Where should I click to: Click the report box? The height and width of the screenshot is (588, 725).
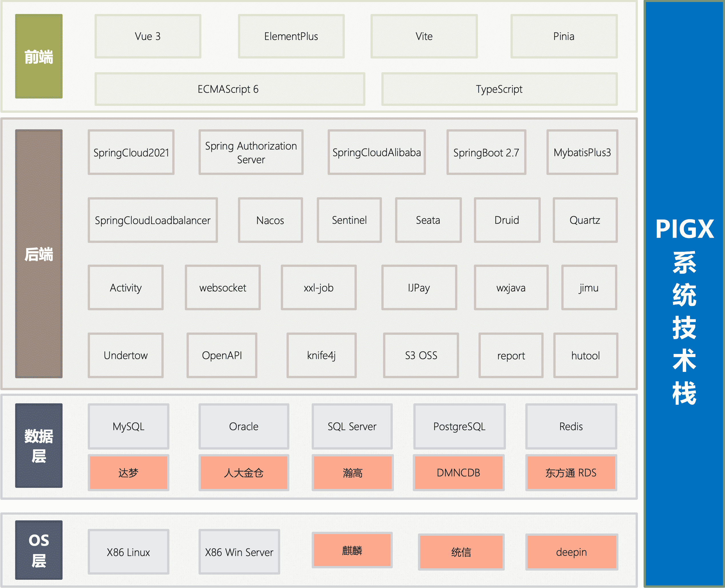(x=511, y=355)
